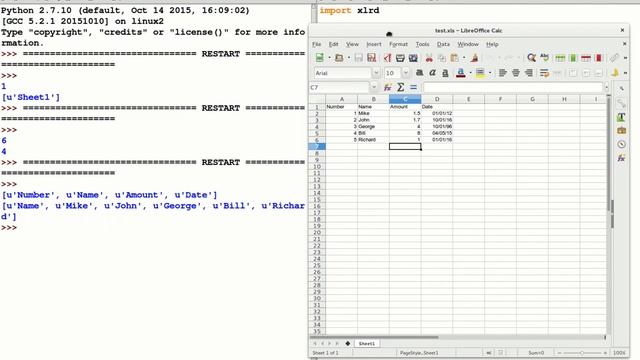The image size is (640, 360).
Task: Expand the formula bar arrow
Action: click(x=607, y=87)
